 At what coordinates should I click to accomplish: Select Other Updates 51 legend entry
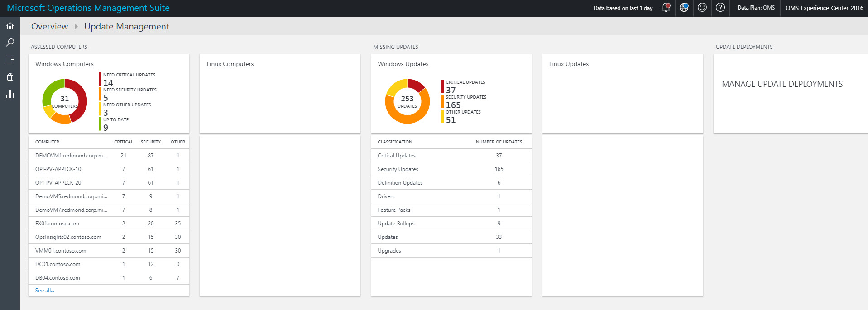pos(461,116)
